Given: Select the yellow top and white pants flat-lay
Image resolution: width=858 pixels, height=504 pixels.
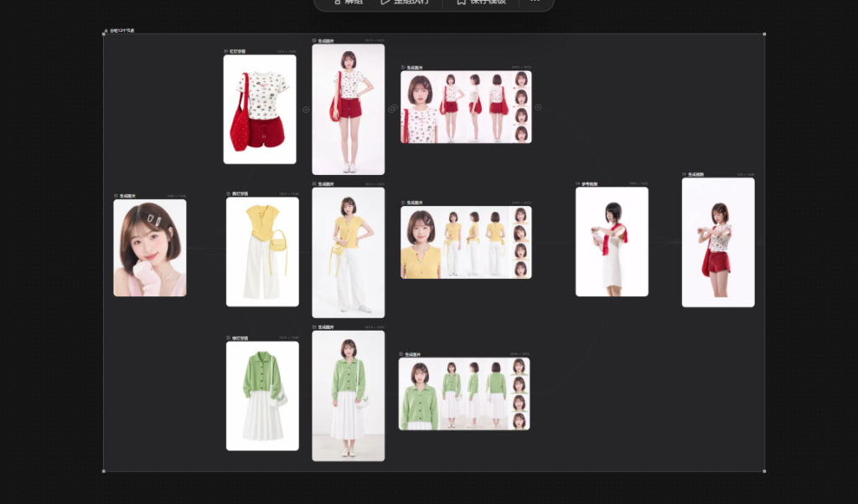Looking at the screenshot, I should pos(262,252).
